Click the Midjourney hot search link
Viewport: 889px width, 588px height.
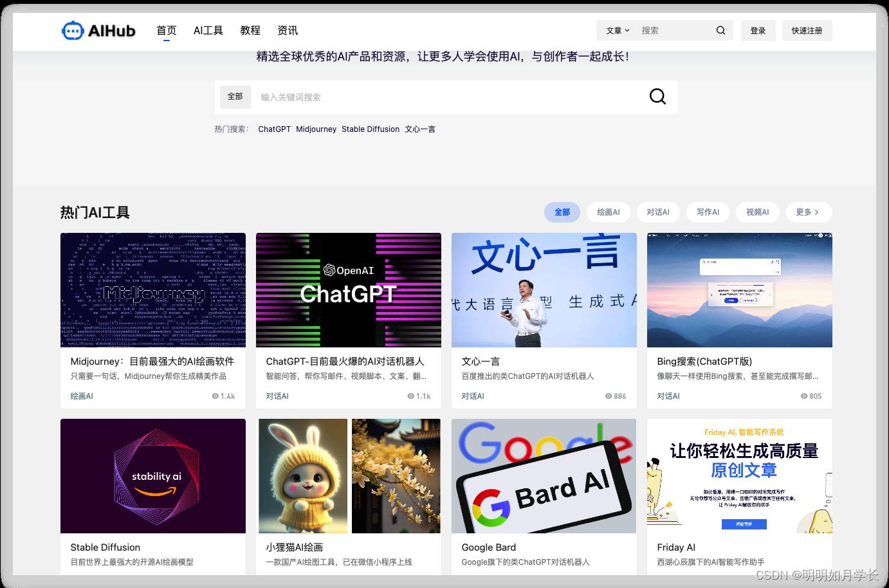[316, 129]
